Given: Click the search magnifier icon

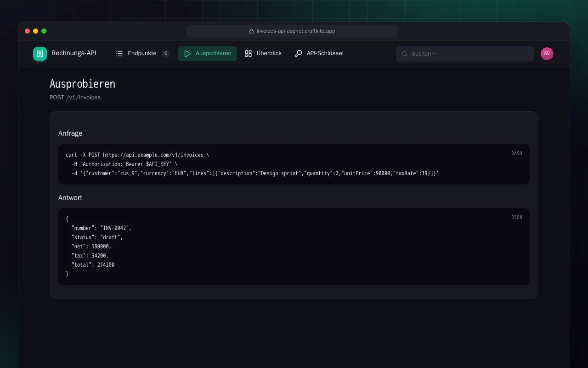Looking at the screenshot, I should pos(405,54).
